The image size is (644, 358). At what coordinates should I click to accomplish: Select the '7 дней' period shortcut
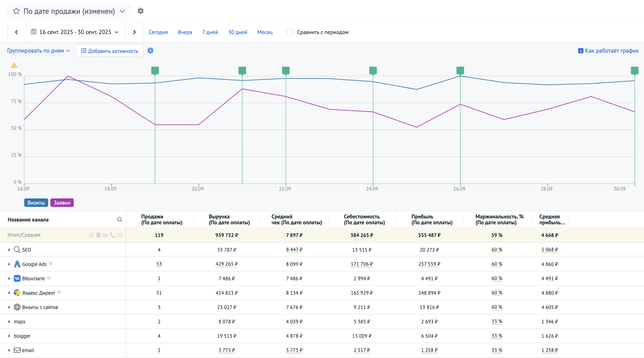coord(210,32)
